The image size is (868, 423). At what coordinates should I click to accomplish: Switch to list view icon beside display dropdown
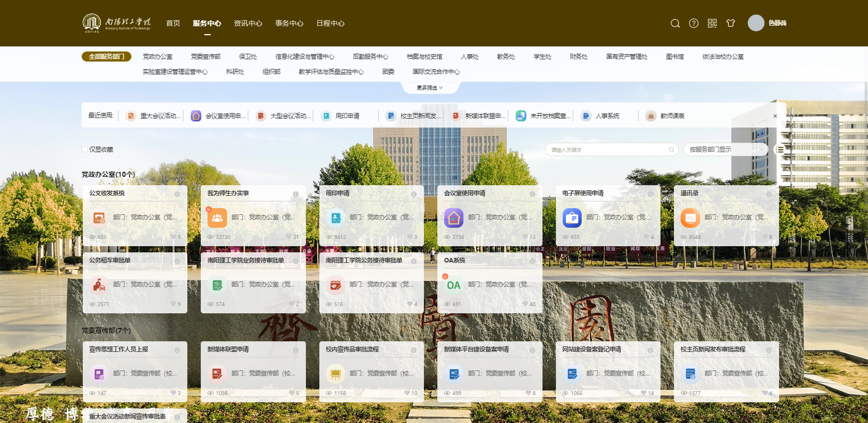pyautogui.click(x=779, y=149)
